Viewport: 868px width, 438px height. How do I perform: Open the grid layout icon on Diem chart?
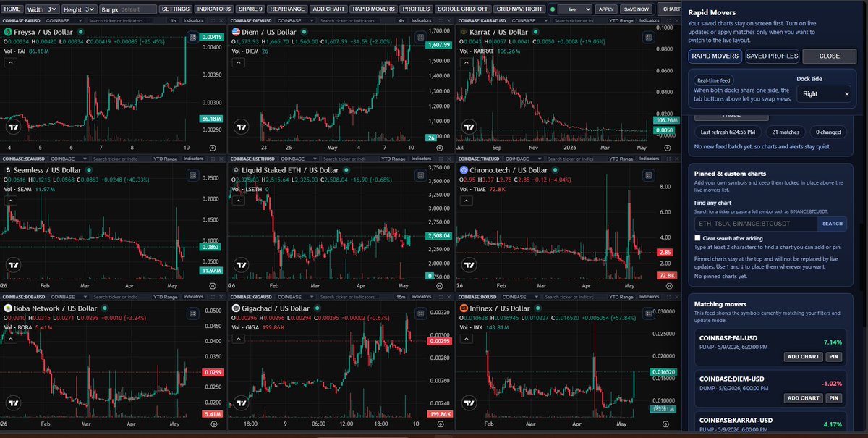(420, 37)
